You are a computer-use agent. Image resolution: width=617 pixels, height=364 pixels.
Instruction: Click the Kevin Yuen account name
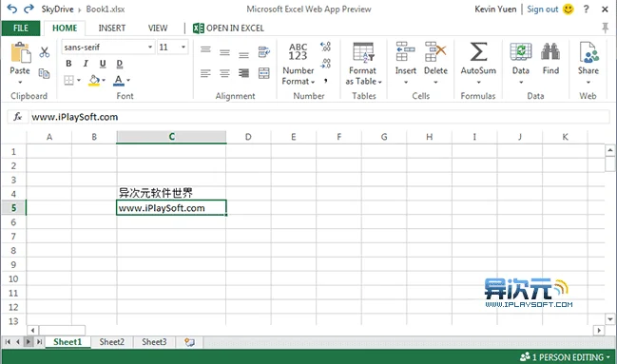(x=495, y=10)
